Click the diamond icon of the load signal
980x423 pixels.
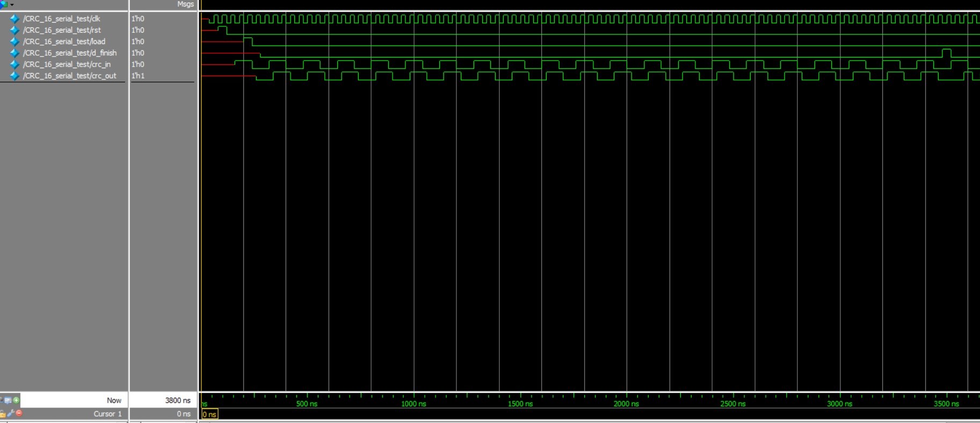pos(14,41)
